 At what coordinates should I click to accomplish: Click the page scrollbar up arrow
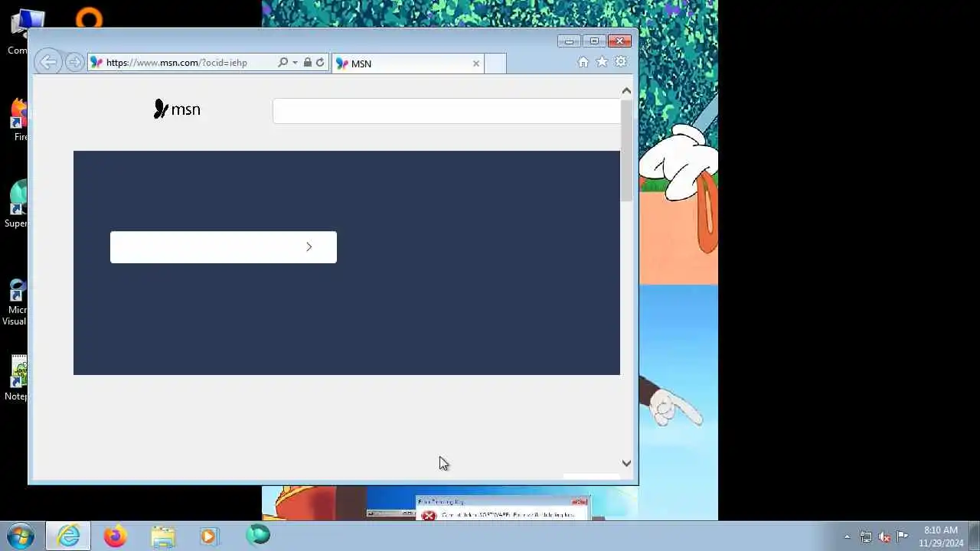tap(626, 91)
